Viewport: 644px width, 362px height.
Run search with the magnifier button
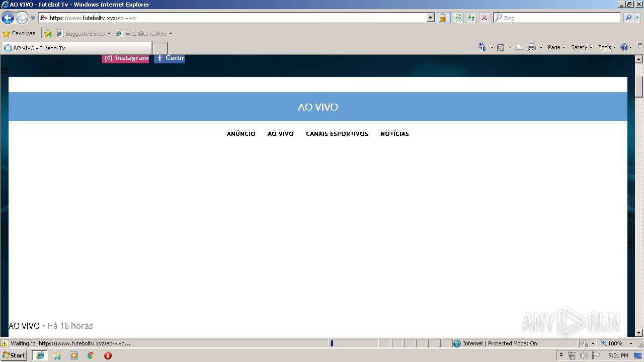coord(628,18)
